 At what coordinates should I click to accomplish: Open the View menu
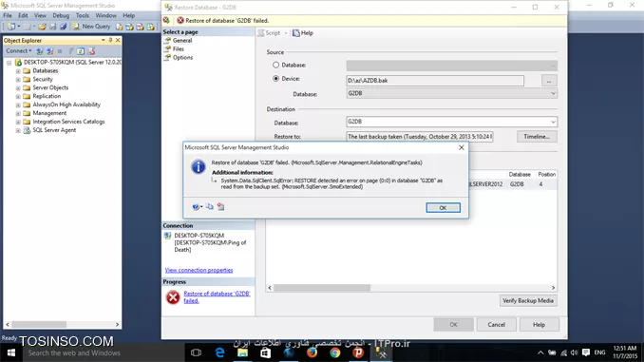pyautogui.click(x=40, y=15)
